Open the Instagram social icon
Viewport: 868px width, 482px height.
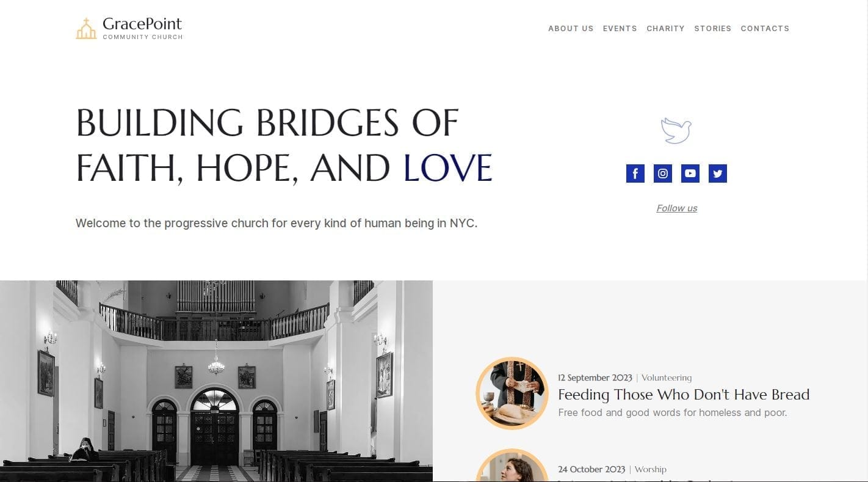pyautogui.click(x=662, y=173)
